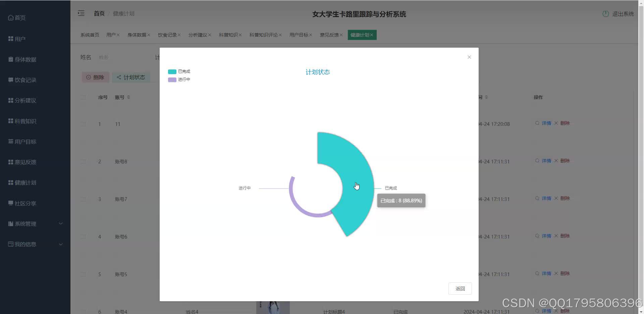
Task: Click the red 删除 button above the table
Action: pyautogui.click(x=95, y=77)
